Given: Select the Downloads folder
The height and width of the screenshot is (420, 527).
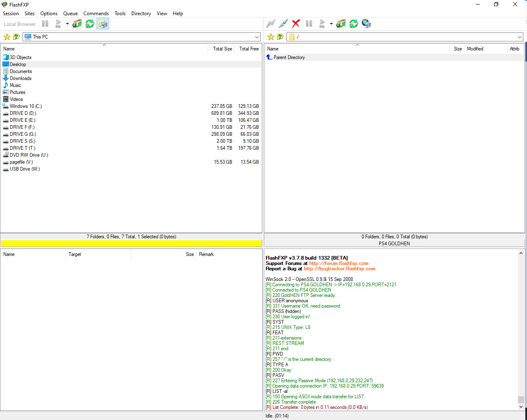Looking at the screenshot, I should click(x=21, y=78).
